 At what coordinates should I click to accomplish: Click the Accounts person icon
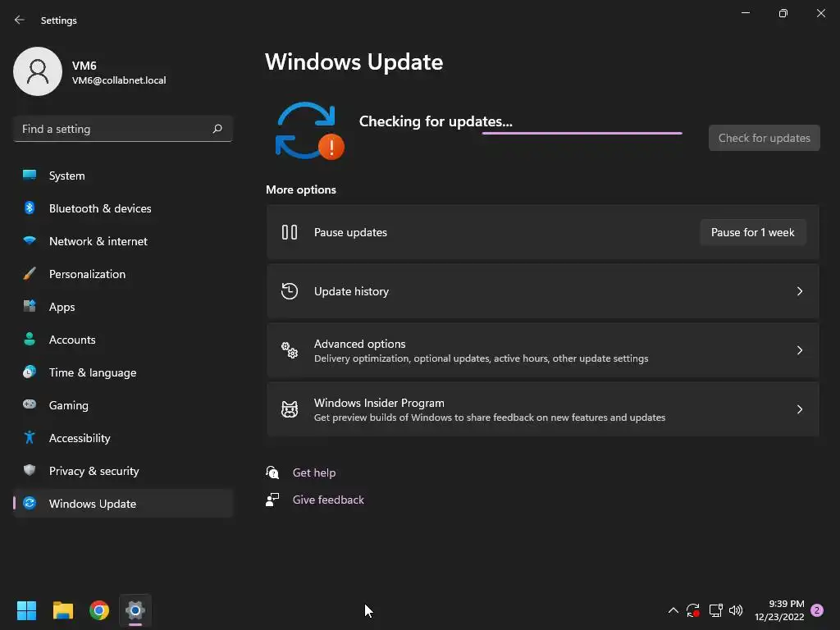click(30, 339)
